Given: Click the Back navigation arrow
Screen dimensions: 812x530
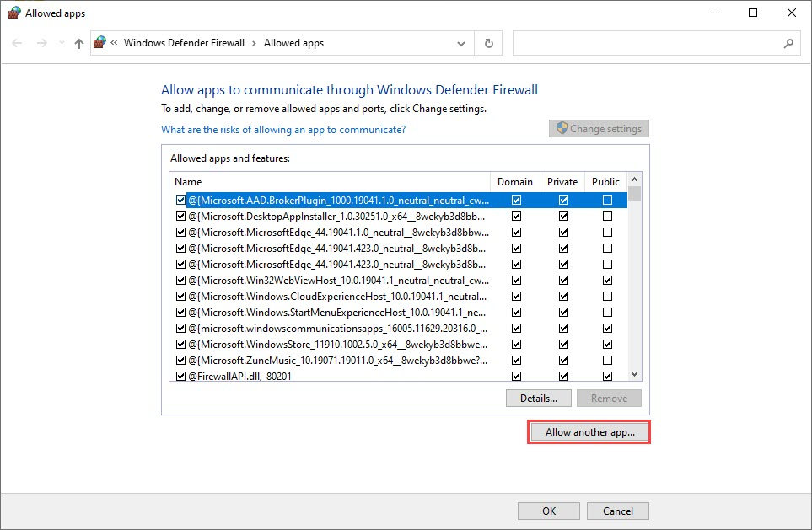Looking at the screenshot, I should coord(17,43).
